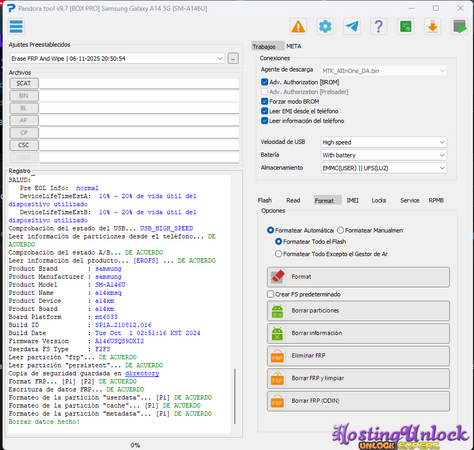Open the Service tab
The image size is (474, 450).
tap(410, 201)
